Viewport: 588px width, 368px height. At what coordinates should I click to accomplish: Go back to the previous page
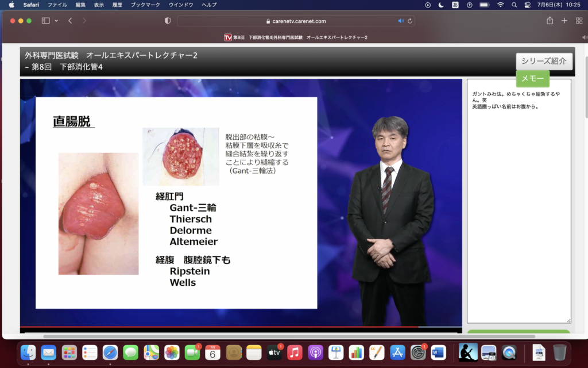click(70, 21)
